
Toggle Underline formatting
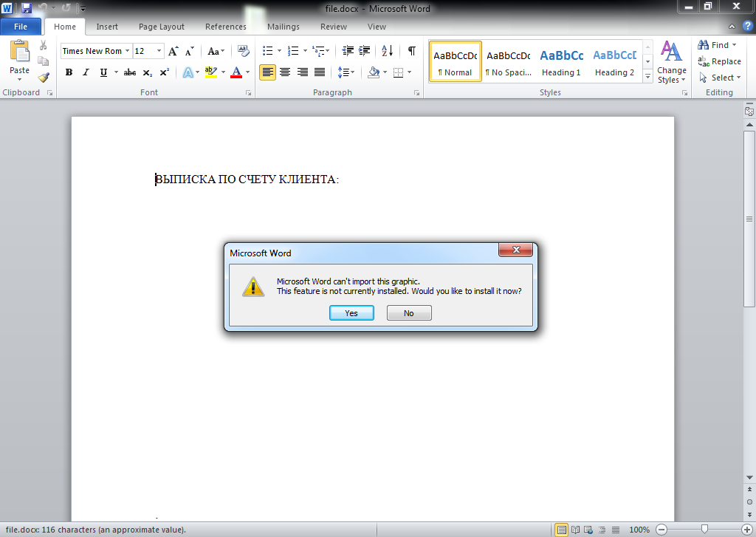(x=103, y=72)
